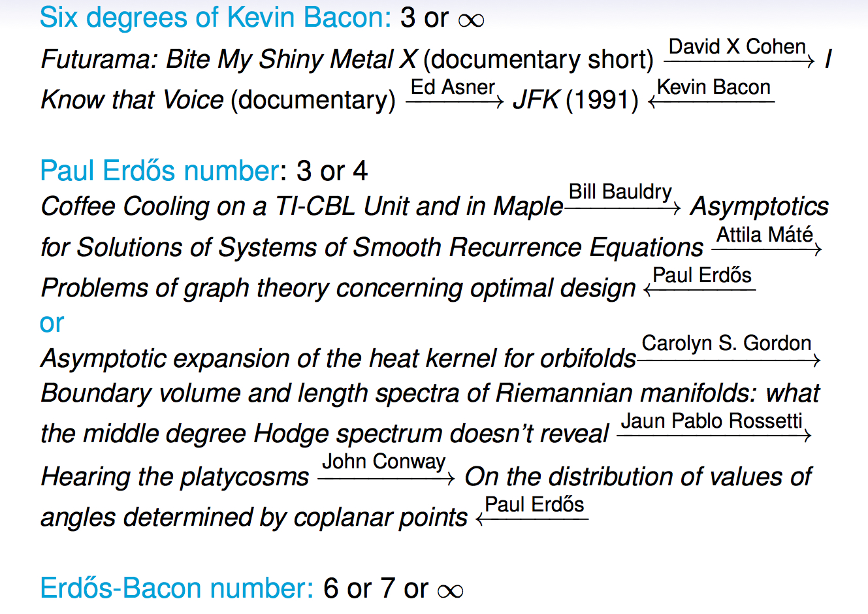Click 'Hearing the platycosms' paper title
The image size is (868, 614).
[x=174, y=477]
